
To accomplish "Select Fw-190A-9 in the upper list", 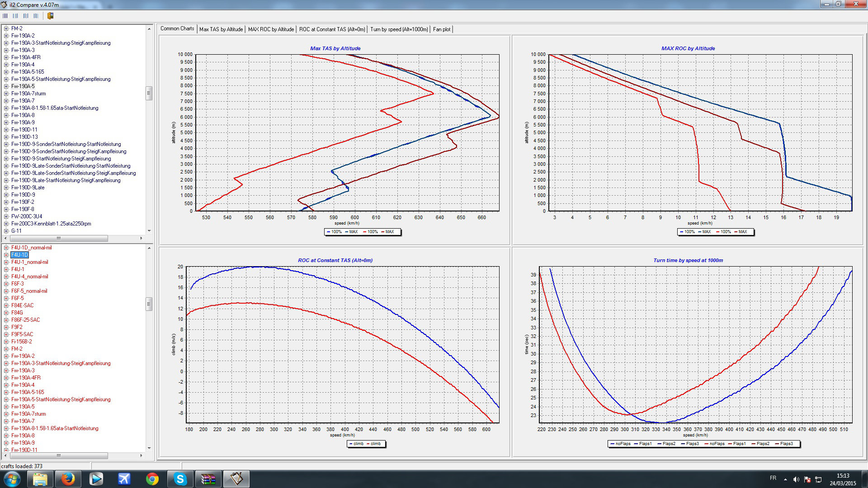I will point(23,122).
